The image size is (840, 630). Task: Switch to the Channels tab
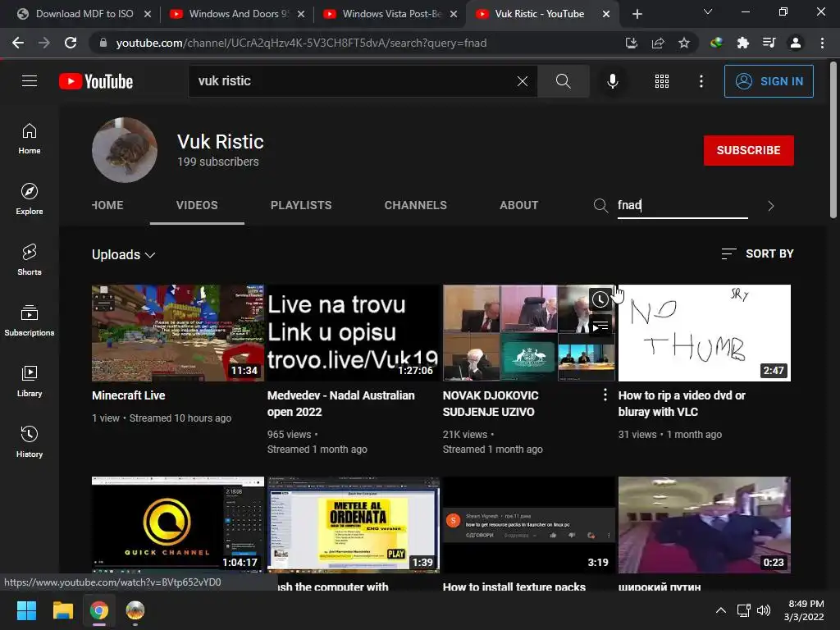pyautogui.click(x=415, y=205)
